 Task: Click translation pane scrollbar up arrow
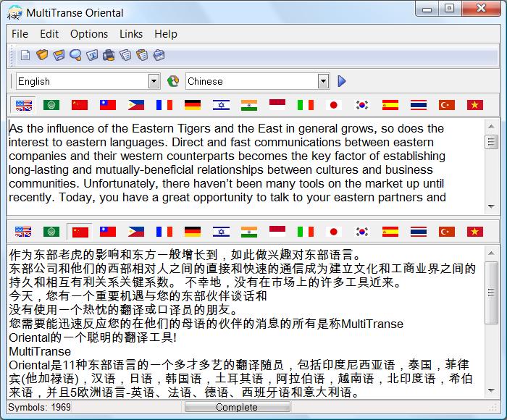[492, 253]
